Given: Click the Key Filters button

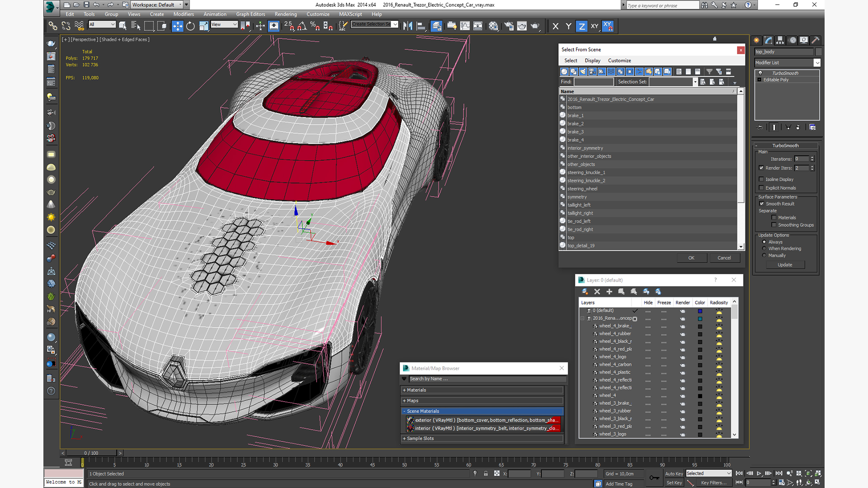Looking at the screenshot, I should click(713, 483).
